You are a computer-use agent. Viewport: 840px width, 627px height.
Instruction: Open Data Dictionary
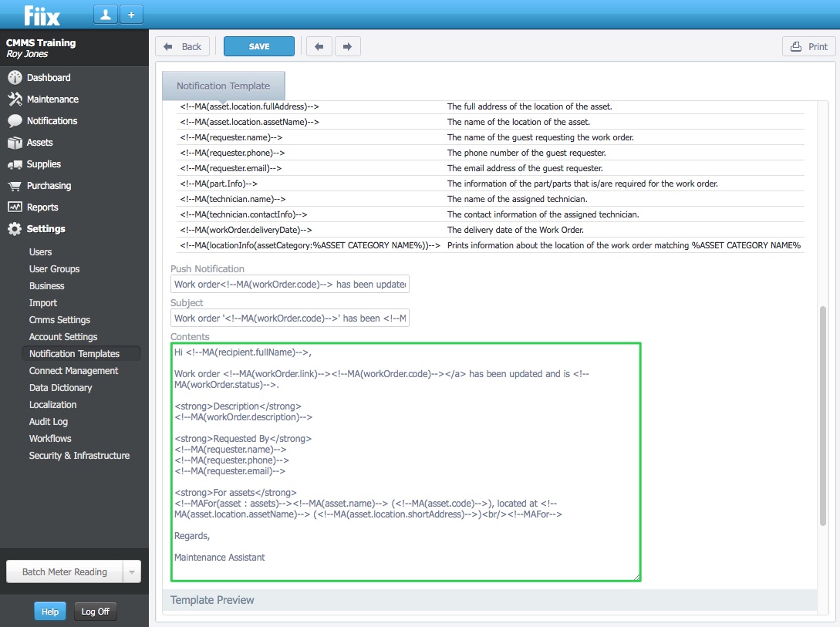click(60, 388)
